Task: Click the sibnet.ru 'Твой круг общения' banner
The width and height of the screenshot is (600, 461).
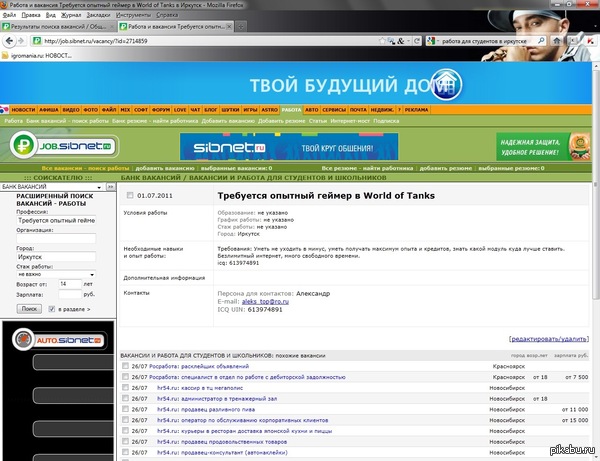Action: [x=289, y=147]
